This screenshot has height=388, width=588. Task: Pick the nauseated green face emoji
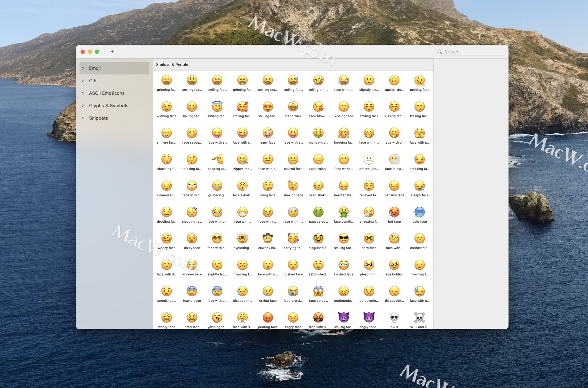coord(318,212)
